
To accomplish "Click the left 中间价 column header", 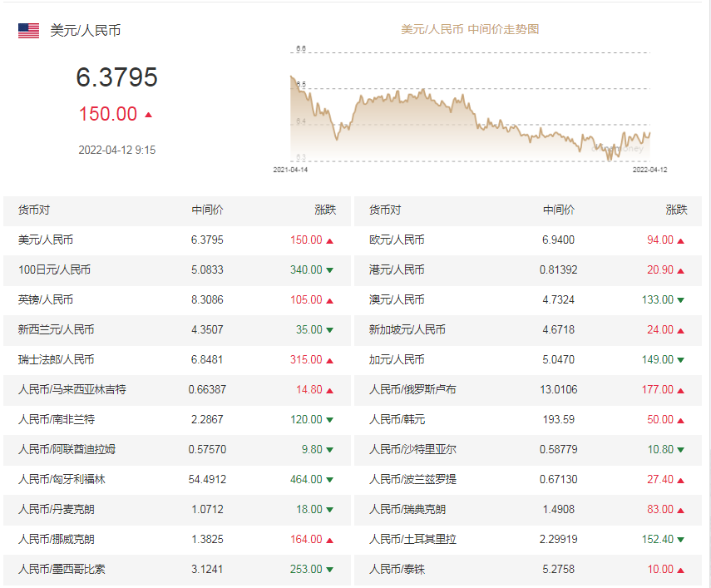I will [207, 210].
